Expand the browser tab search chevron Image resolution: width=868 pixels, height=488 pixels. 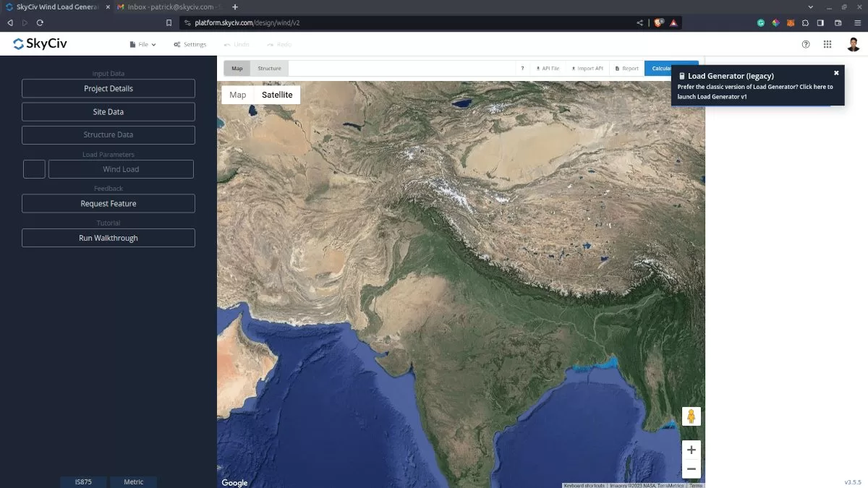pos(810,7)
